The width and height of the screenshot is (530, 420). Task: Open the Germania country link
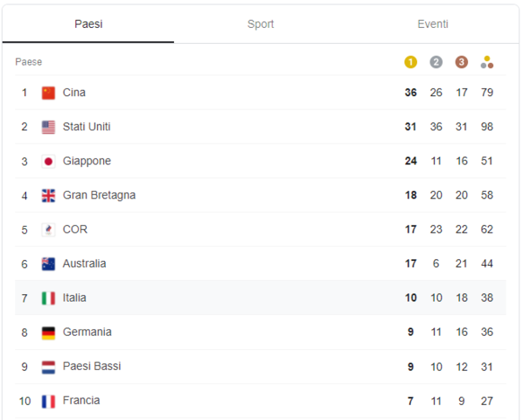(x=87, y=332)
